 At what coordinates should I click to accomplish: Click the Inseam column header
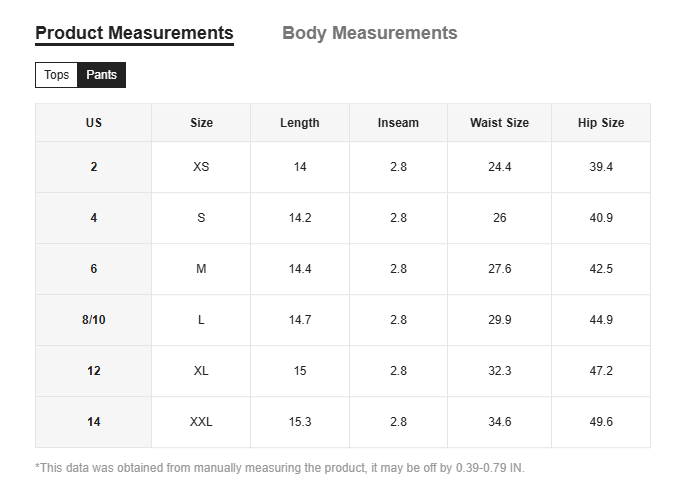tap(398, 123)
